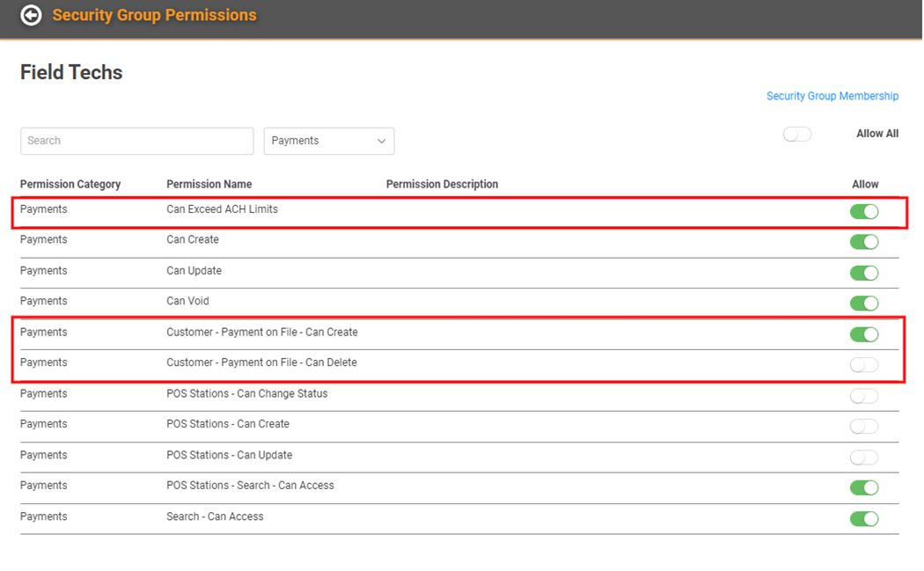Expand the category filter chevron
The image size is (924, 571).
tap(381, 141)
